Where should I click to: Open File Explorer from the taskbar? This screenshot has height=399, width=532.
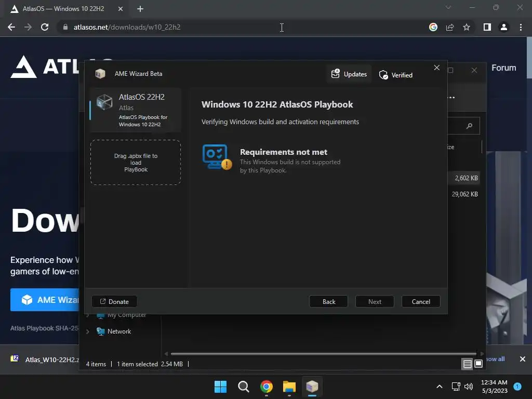[x=289, y=387]
